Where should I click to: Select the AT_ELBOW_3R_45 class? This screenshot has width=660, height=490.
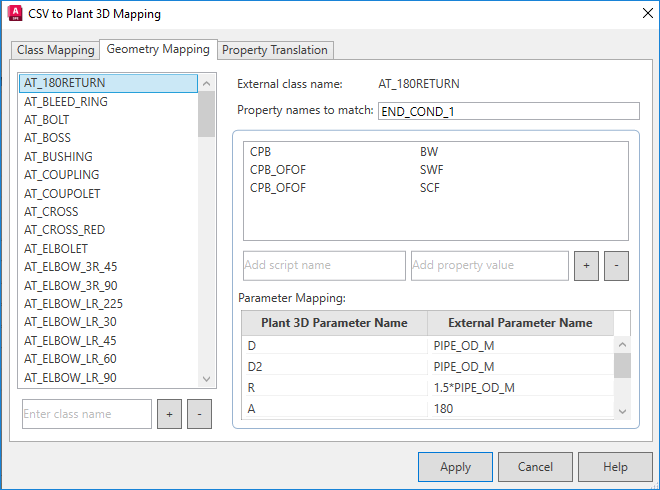tap(108, 266)
